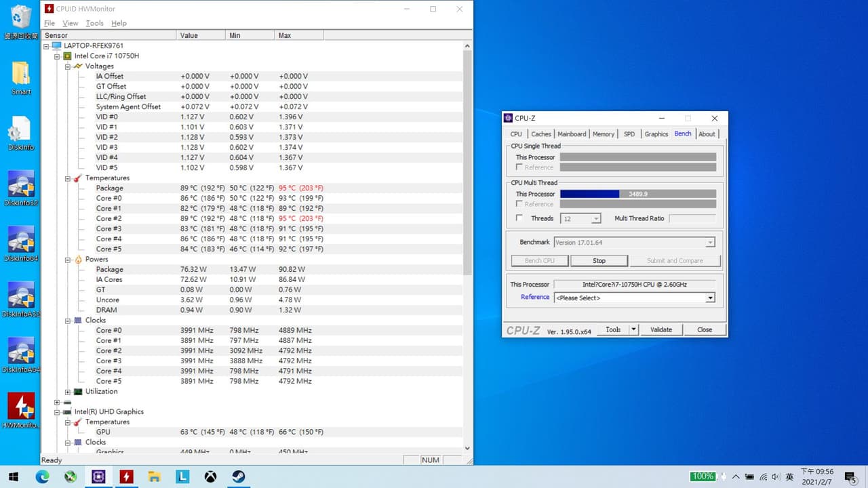
Task: Click the computer icon beside LAPTOP-RFEK9761
Action: pyautogui.click(x=57, y=46)
